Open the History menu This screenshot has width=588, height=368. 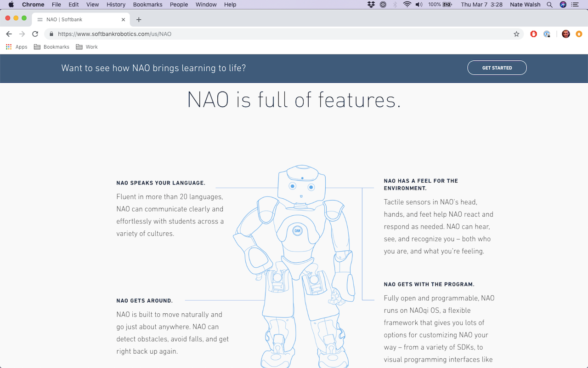point(116,5)
